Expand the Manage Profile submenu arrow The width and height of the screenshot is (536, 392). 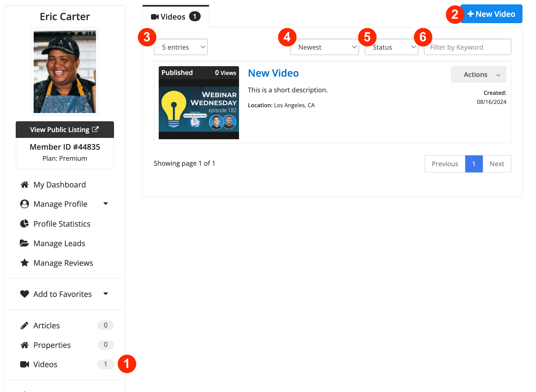pyautogui.click(x=106, y=204)
